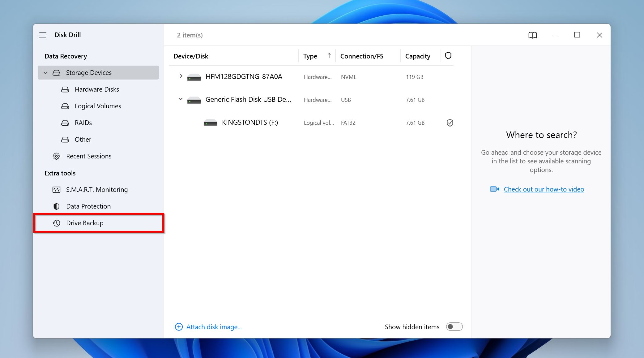Image resolution: width=644 pixels, height=358 pixels.
Task: Click the FAT32 file system cell
Action: pyautogui.click(x=348, y=123)
